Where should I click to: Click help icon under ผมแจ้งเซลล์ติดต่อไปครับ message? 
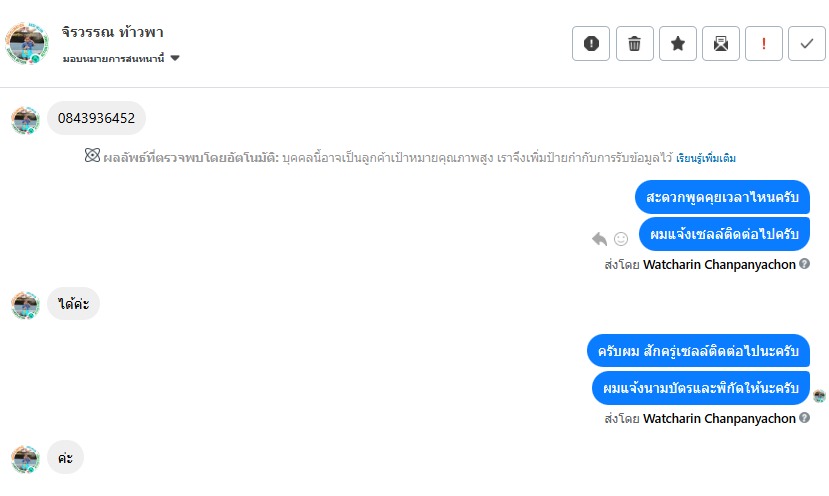804,264
